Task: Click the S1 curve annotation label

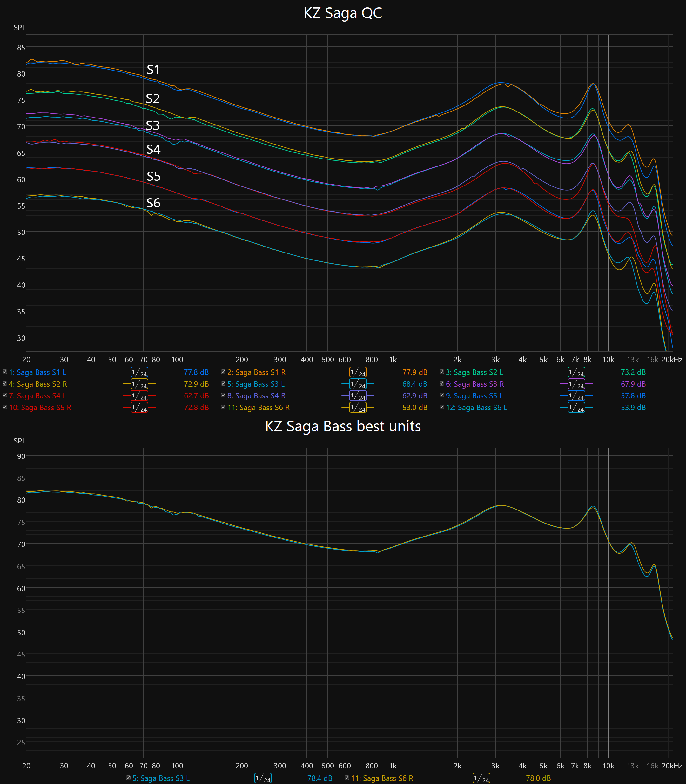Action: [153, 70]
